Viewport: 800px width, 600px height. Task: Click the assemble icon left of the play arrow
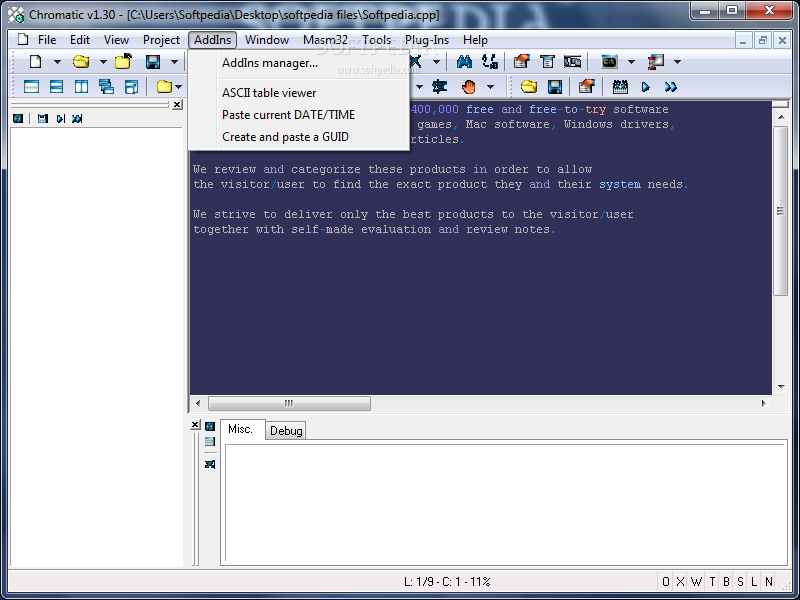[x=620, y=87]
